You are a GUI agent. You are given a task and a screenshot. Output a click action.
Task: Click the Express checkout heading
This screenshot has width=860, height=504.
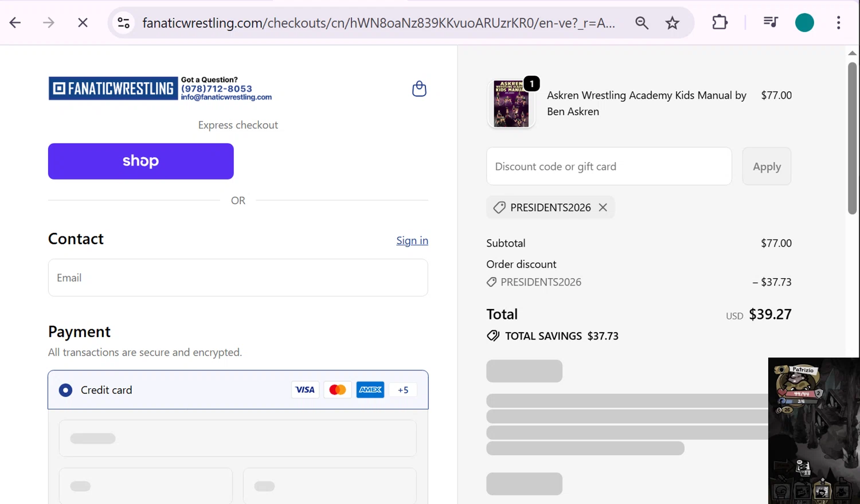click(x=238, y=125)
